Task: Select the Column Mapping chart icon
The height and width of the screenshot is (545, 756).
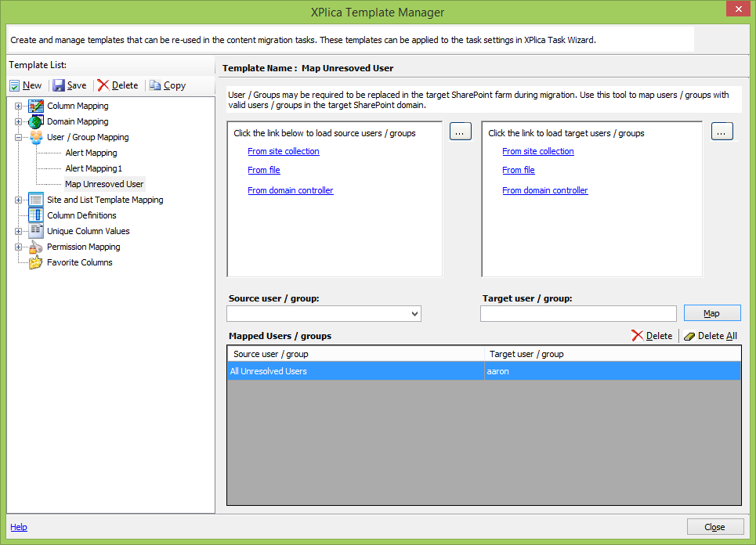Action: coord(36,106)
